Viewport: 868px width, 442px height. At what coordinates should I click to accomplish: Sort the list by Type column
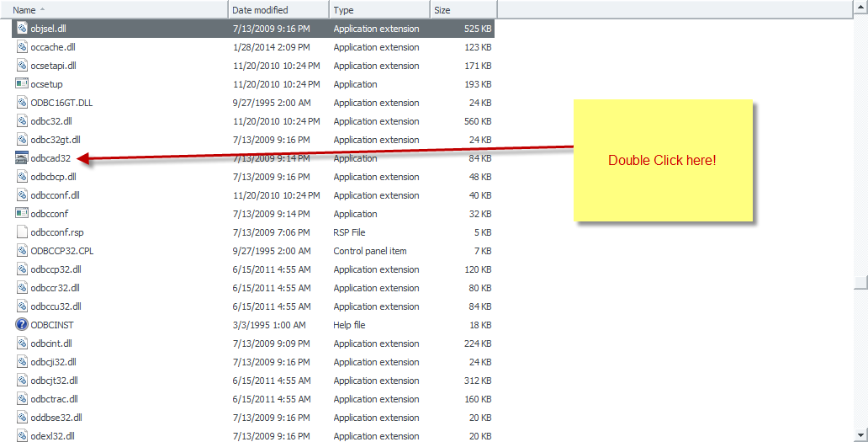pos(378,10)
